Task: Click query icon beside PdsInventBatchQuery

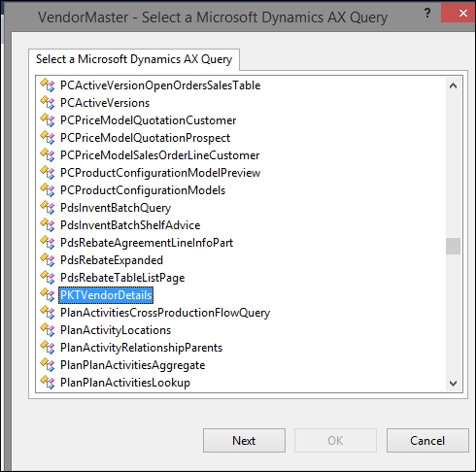Action: coord(48,208)
